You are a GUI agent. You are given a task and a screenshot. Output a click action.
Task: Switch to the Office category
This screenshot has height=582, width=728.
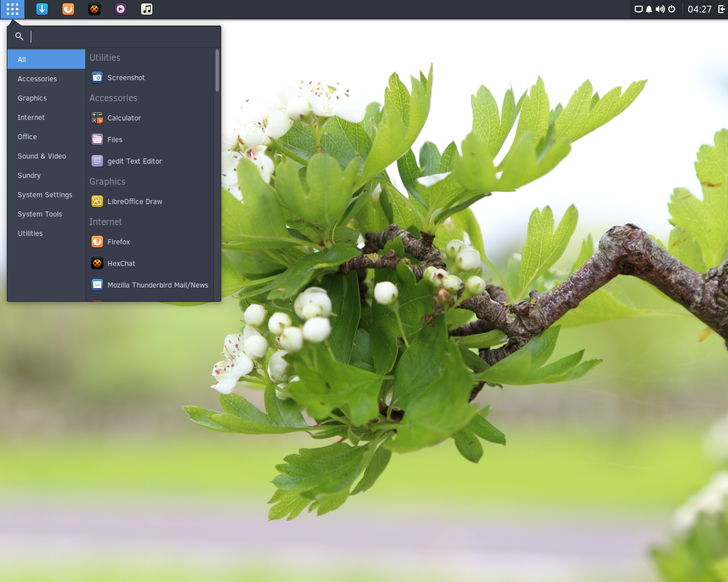[46, 137]
